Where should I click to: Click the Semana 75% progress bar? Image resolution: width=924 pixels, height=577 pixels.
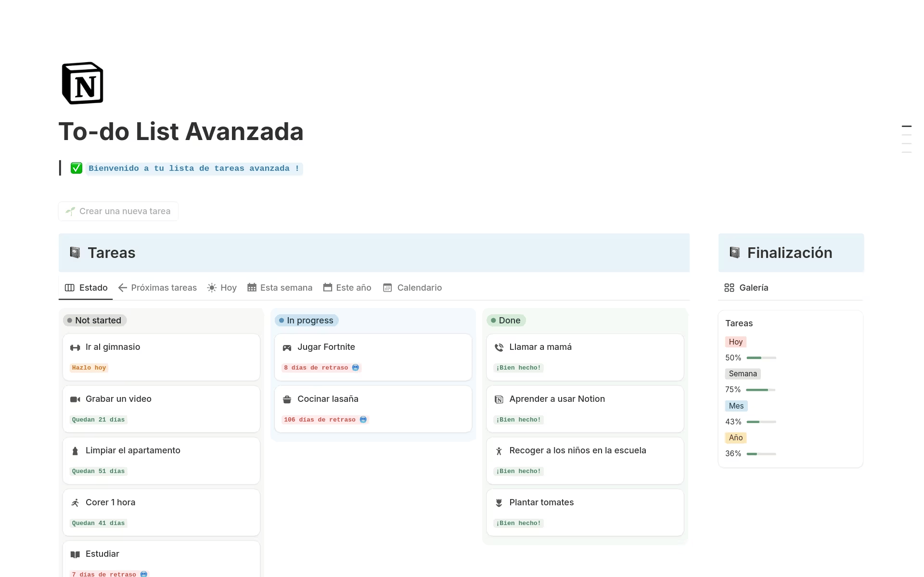760,389
